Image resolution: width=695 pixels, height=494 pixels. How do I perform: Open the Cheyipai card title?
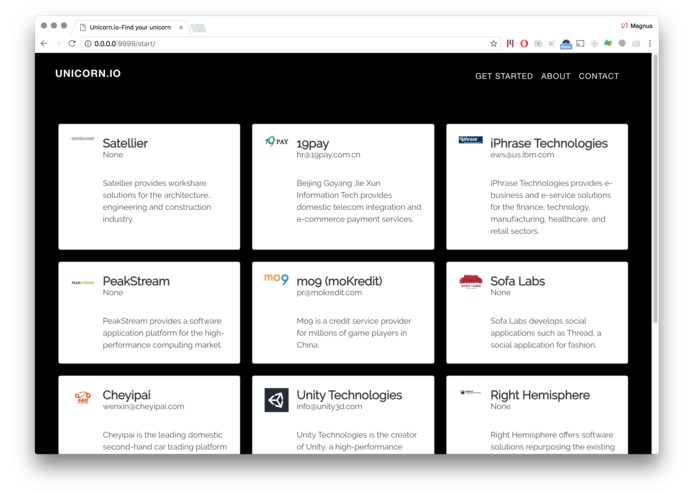[x=126, y=395]
